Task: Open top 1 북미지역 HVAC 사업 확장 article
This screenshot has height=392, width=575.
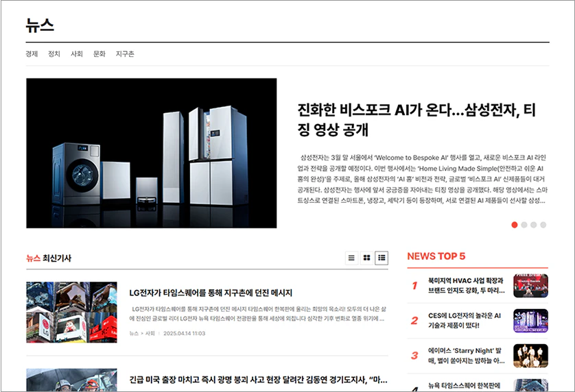Action: click(x=466, y=285)
